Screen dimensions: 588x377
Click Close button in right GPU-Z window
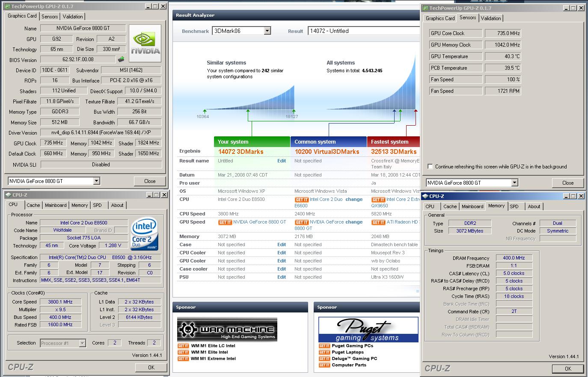568,183
